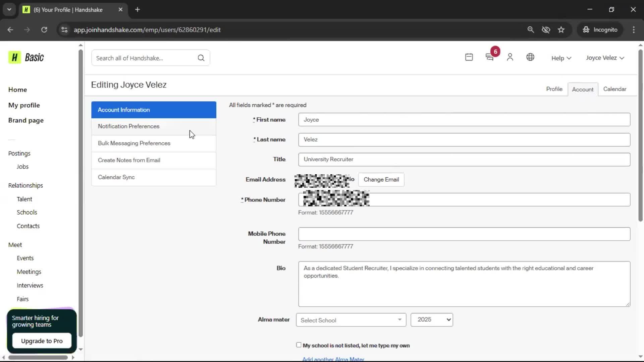Open the 2025 graduation year dropdown
This screenshot has height=362, width=644.
point(432,319)
